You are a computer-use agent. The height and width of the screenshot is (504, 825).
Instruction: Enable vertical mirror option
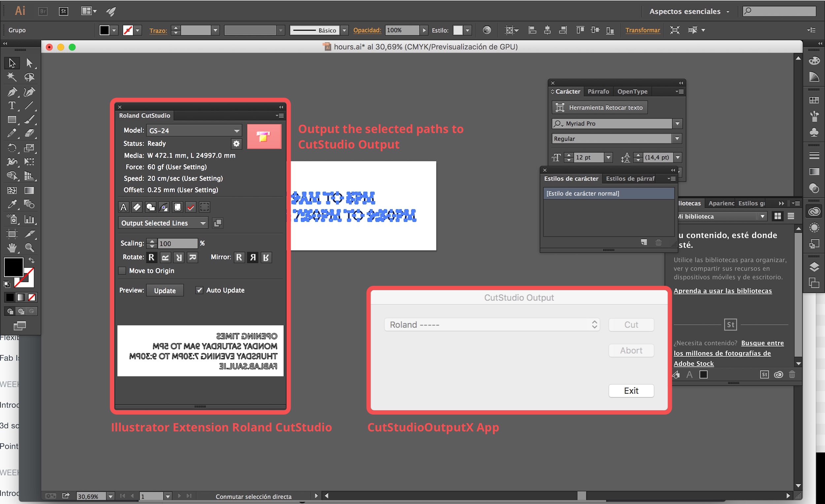266,257
